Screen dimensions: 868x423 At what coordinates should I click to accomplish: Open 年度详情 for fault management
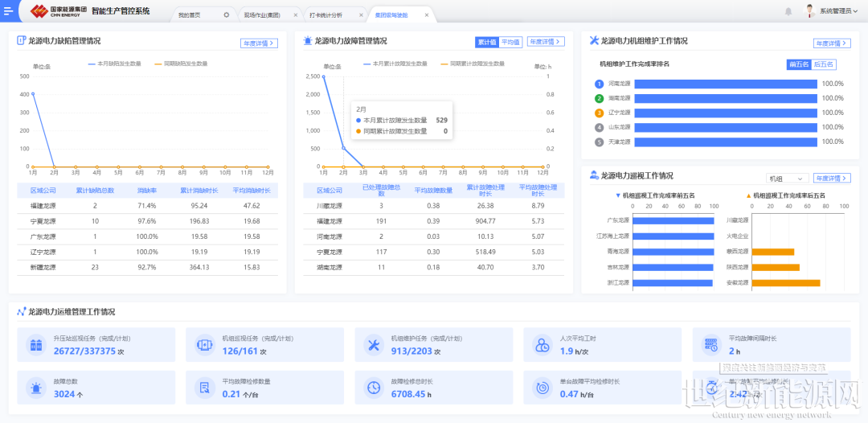pos(545,42)
